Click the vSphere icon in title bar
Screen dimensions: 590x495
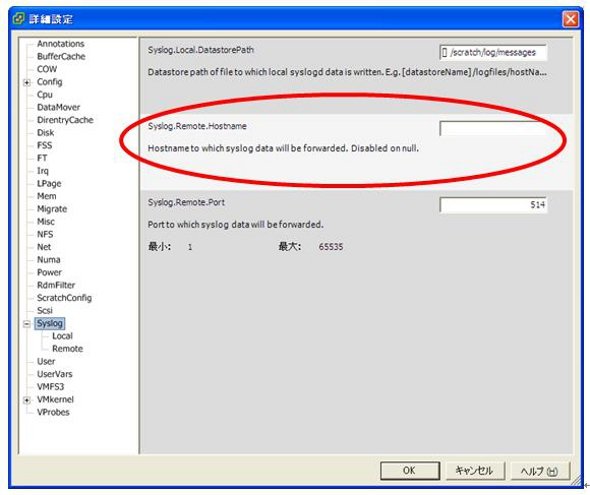pos(18,18)
